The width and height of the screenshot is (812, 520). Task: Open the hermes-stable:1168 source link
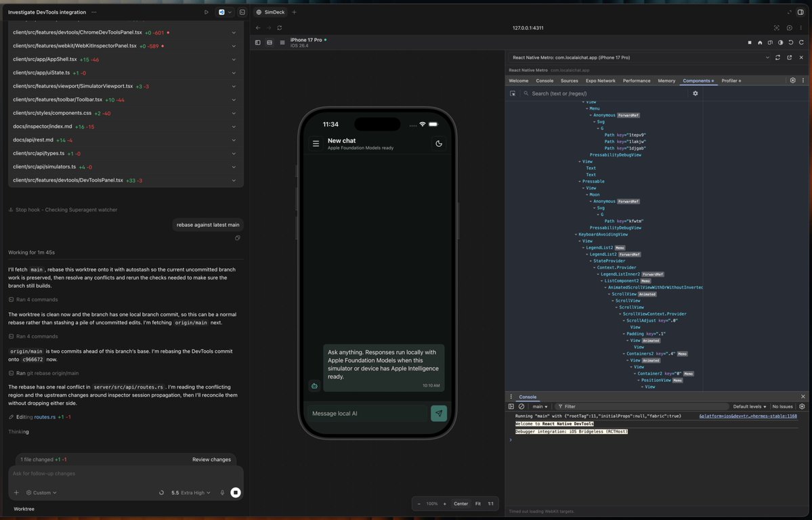click(748, 416)
